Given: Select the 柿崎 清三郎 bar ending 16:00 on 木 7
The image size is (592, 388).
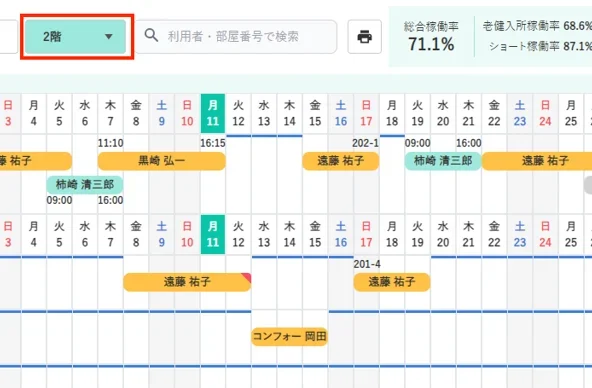Looking at the screenshot, I should pyautogui.click(x=85, y=185).
